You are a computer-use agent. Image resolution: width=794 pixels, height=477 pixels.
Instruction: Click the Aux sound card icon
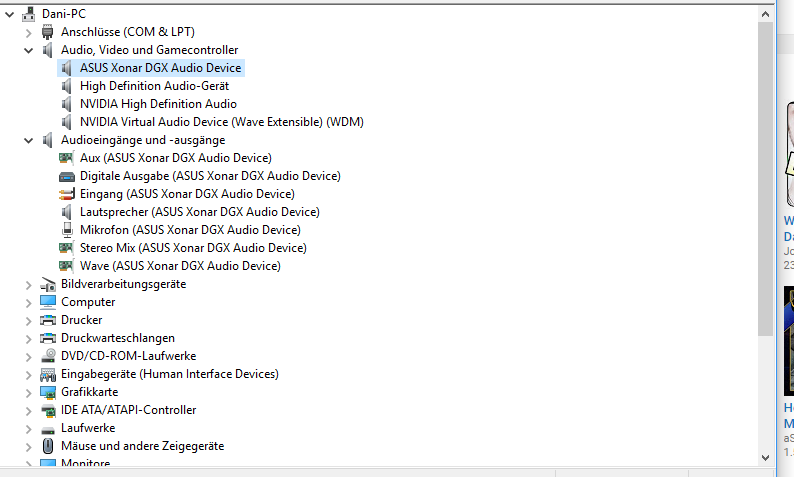[x=66, y=158]
